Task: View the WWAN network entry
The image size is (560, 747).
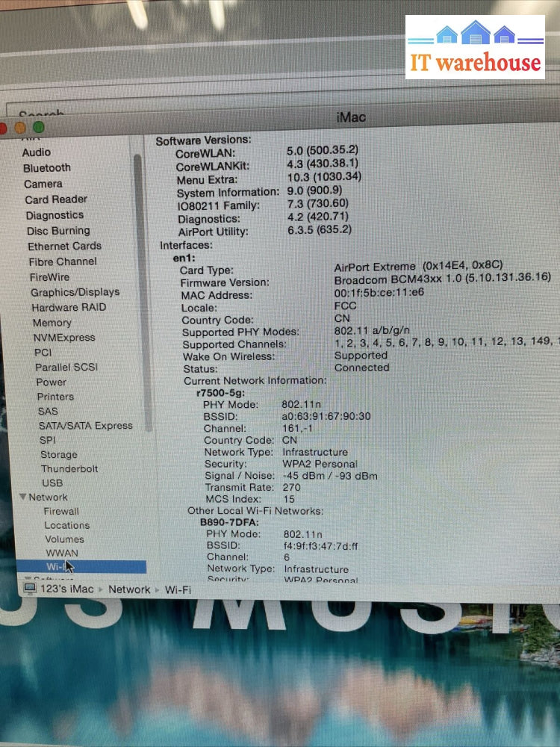Action: [61, 554]
